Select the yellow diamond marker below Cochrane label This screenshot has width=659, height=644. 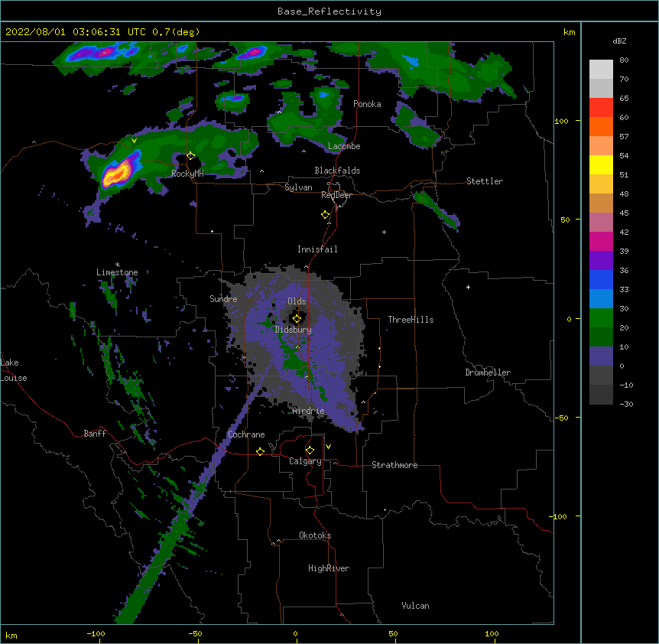point(260,451)
